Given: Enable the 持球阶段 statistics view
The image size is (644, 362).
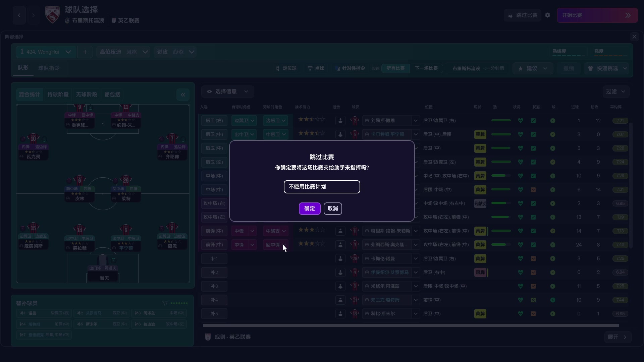Looking at the screenshot, I should [58, 95].
